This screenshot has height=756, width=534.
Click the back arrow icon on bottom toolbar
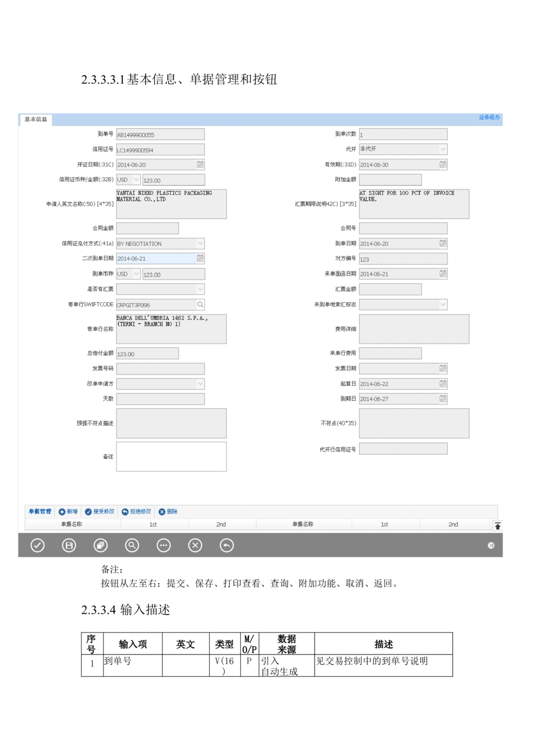pyautogui.click(x=226, y=545)
